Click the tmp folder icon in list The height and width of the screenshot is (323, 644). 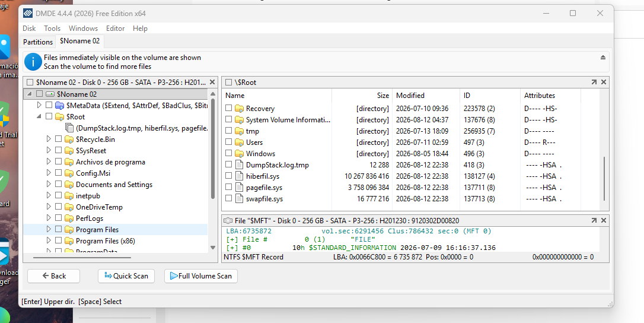click(240, 131)
